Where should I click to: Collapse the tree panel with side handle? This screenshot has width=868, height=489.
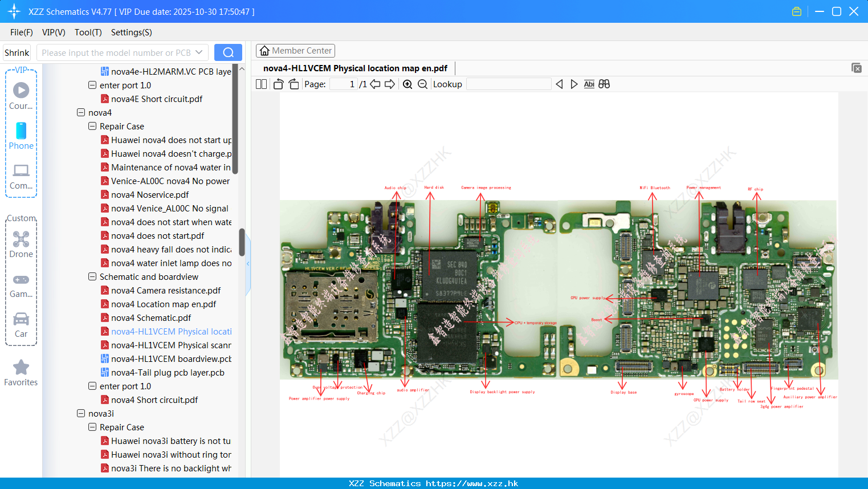(x=248, y=264)
